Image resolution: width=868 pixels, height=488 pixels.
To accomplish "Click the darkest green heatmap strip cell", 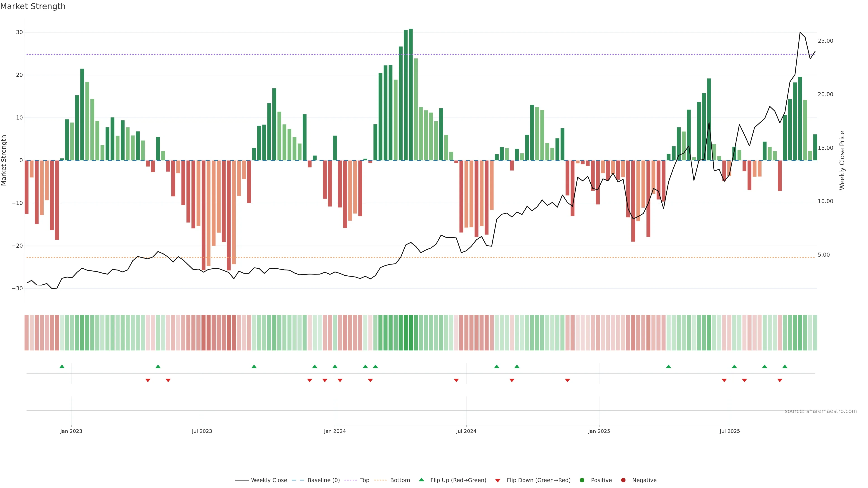I will click(x=411, y=332).
